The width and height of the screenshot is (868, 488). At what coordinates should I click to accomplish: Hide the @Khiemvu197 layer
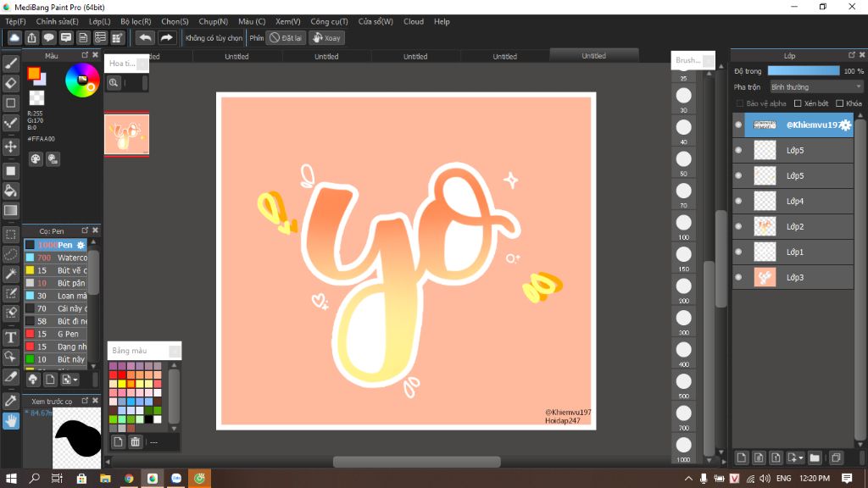pos(738,125)
